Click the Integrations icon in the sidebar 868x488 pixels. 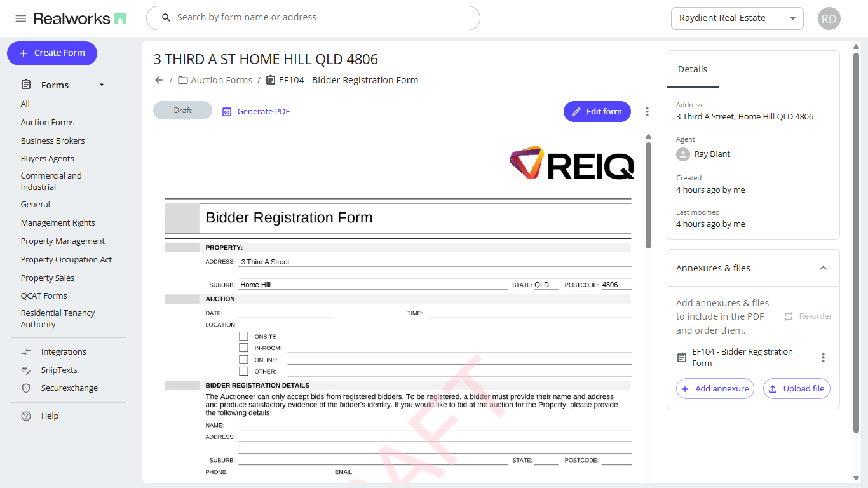click(26, 352)
